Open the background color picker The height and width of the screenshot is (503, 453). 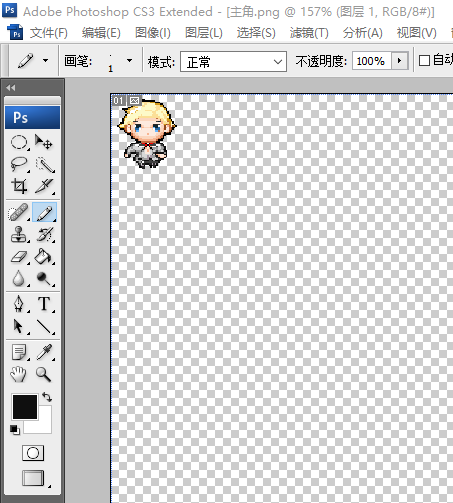[44, 426]
